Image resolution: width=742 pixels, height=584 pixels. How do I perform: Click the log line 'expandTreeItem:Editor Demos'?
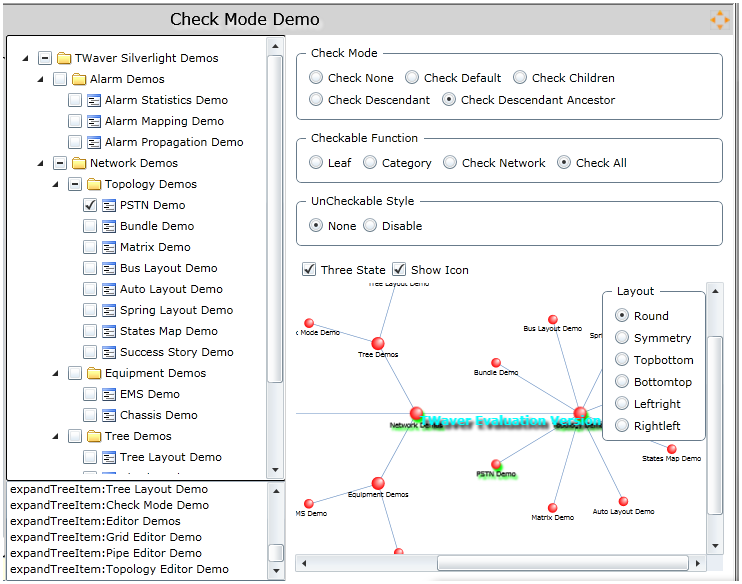tap(95, 521)
